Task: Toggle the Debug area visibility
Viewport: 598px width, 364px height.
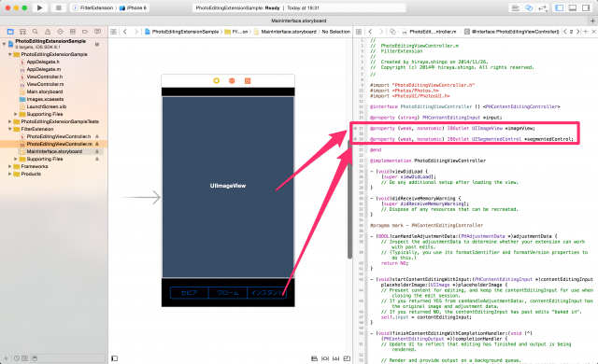Action: pyautogui.click(x=573, y=7)
